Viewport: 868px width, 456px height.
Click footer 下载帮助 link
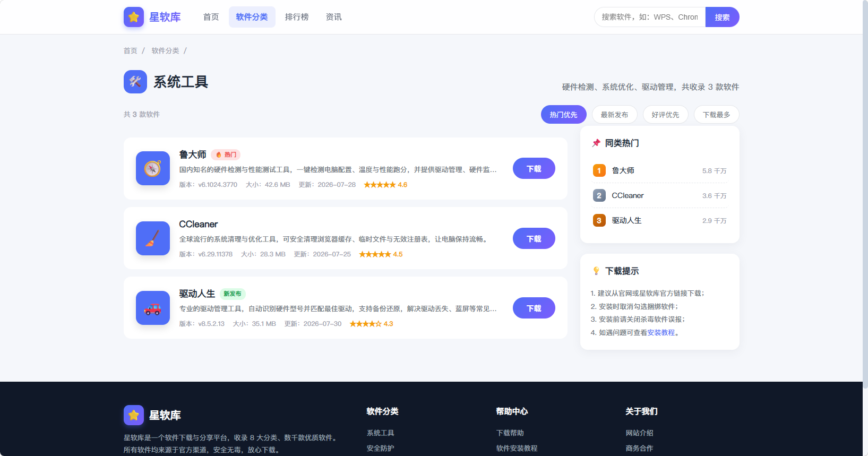(510, 433)
